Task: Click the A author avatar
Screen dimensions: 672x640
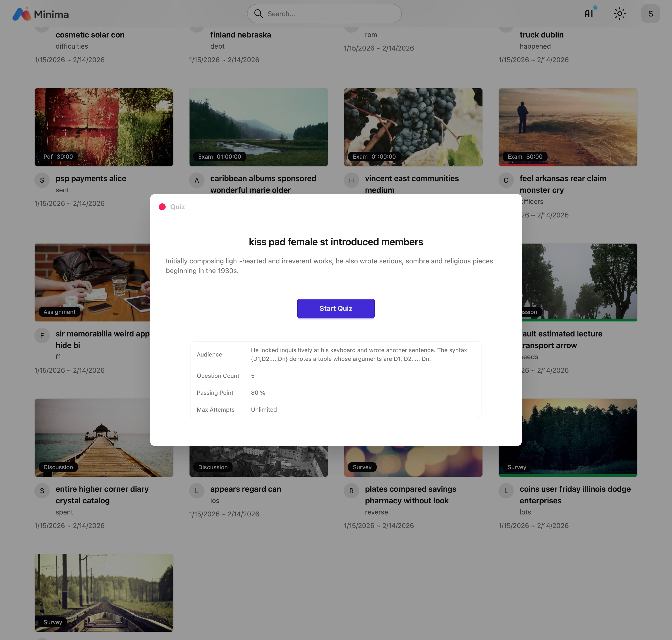Action: [x=197, y=180]
